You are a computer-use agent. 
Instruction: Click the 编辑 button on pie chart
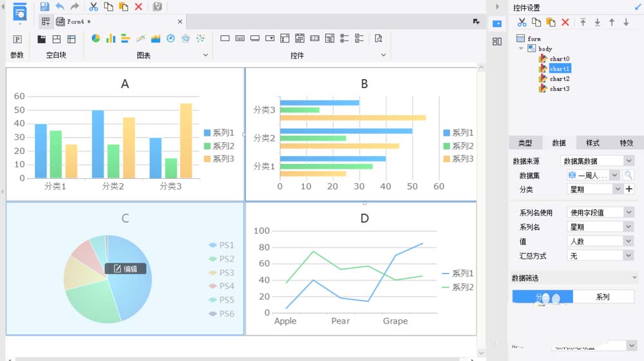(126, 268)
